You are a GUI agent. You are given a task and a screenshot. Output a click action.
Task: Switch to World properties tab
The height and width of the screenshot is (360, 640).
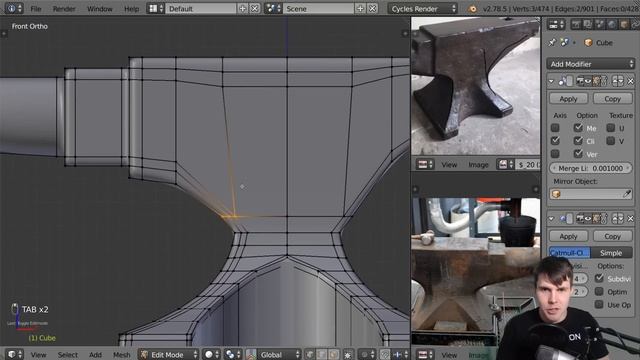[611, 24]
